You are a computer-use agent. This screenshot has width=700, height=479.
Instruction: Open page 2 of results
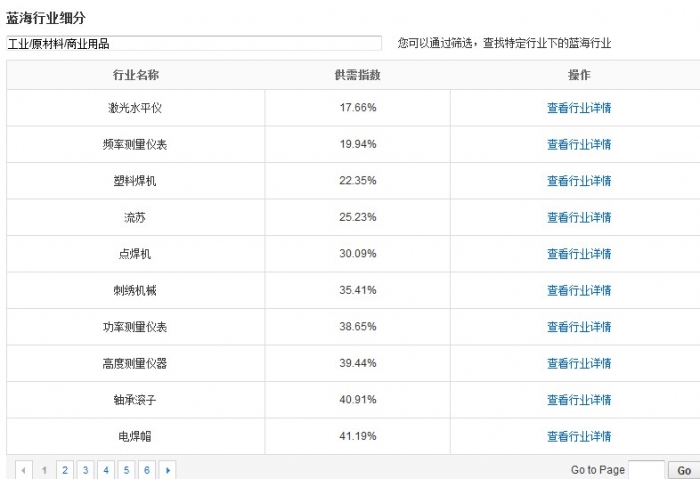(x=65, y=470)
